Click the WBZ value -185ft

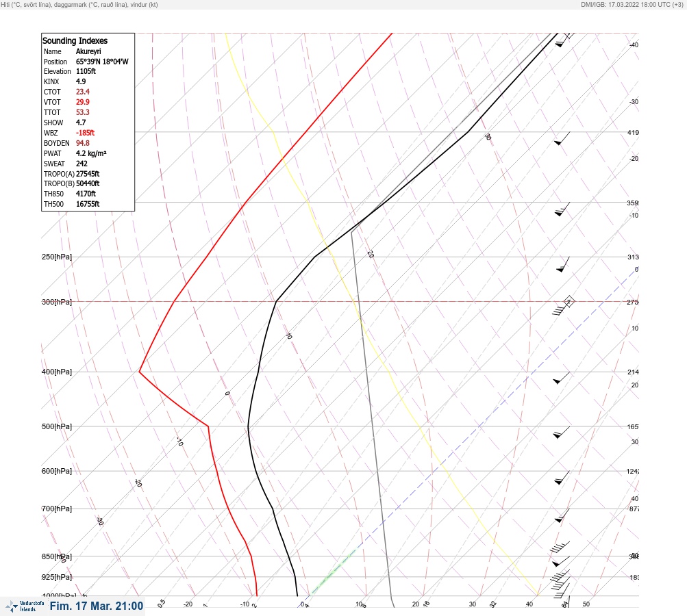85,133
